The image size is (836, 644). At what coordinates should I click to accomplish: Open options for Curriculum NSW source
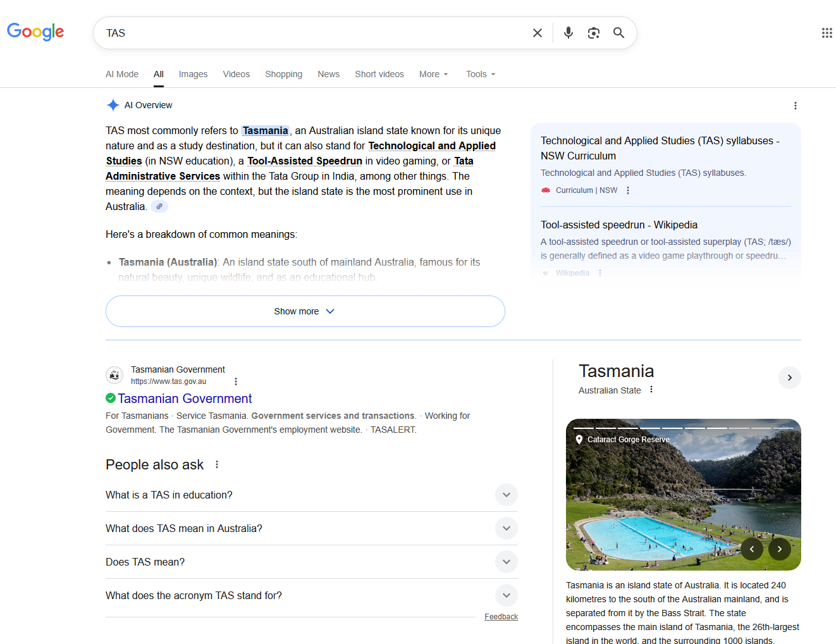[x=628, y=190]
